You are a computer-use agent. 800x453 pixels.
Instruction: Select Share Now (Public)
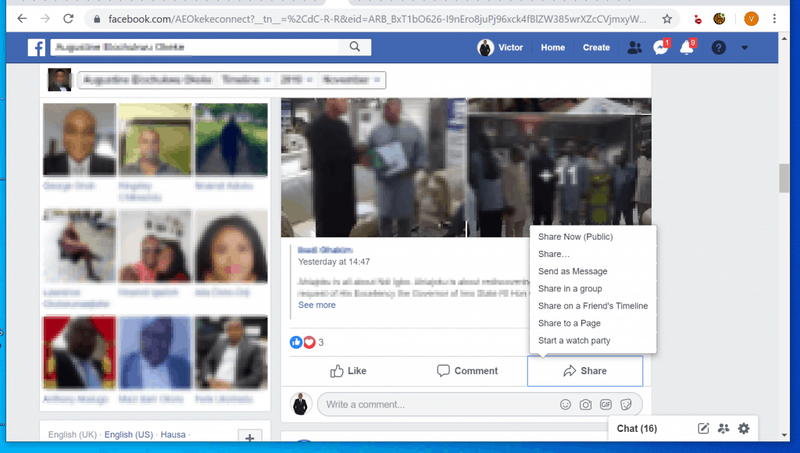576,237
